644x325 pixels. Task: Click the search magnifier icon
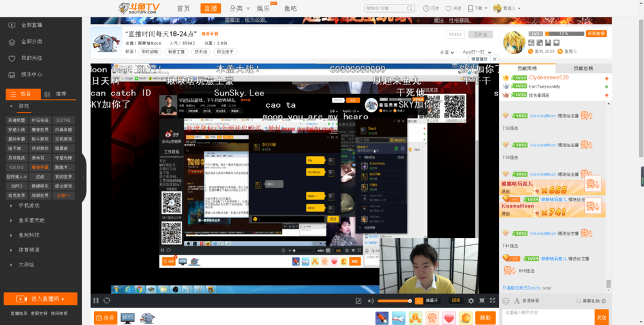(410, 8)
